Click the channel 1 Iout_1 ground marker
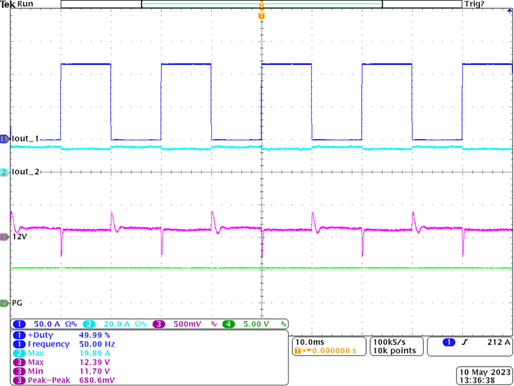 coord(5,139)
